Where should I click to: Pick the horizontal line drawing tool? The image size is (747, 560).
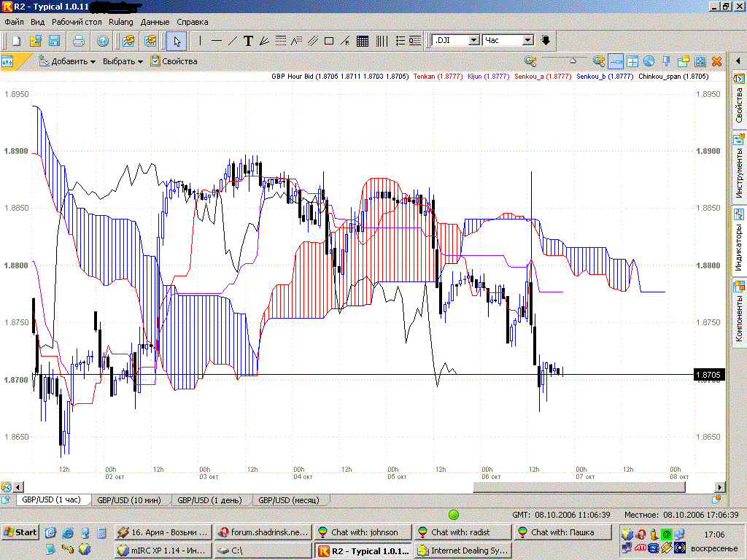click(216, 41)
